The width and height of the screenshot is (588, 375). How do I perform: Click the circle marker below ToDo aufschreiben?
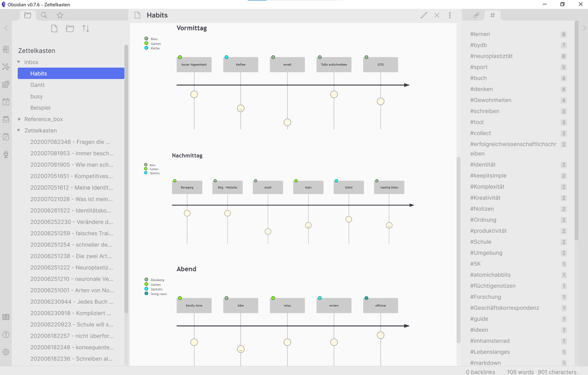(x=334, y=94)
